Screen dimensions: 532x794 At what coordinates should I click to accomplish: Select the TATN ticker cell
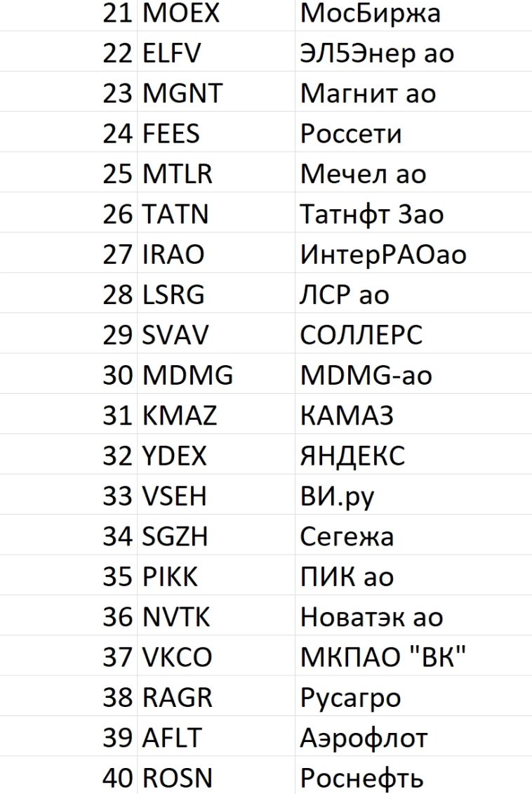[175, 214]
